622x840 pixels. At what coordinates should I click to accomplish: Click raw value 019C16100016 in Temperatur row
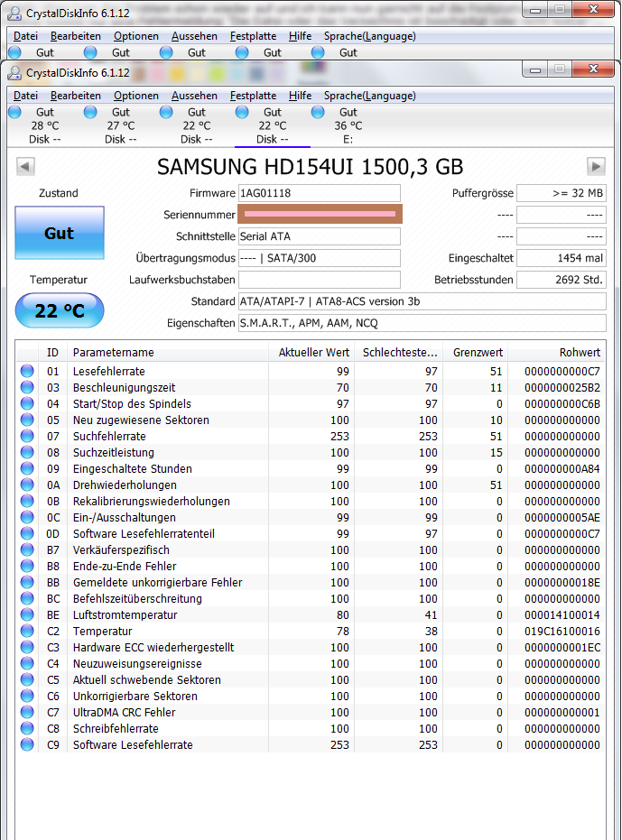click(562, 631)
